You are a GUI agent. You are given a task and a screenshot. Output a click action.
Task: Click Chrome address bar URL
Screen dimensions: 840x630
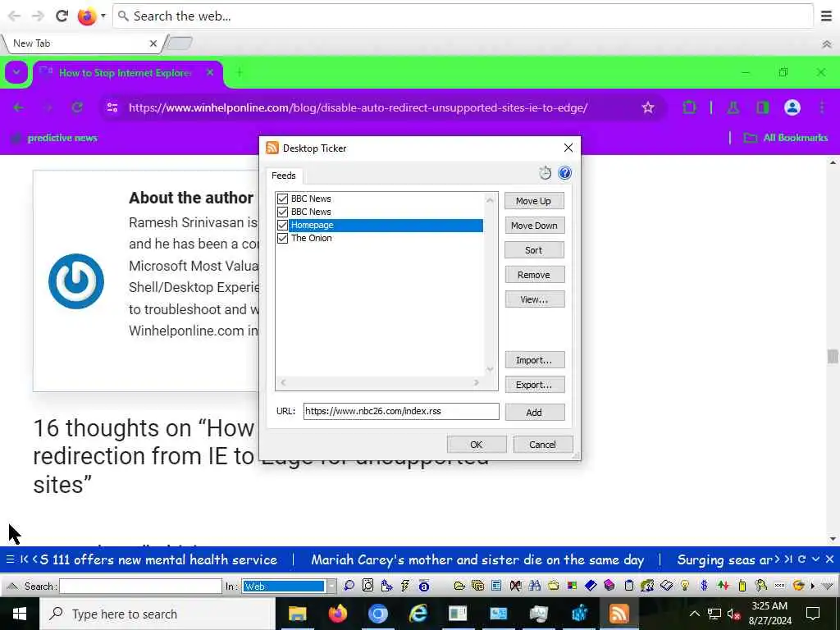358,107
